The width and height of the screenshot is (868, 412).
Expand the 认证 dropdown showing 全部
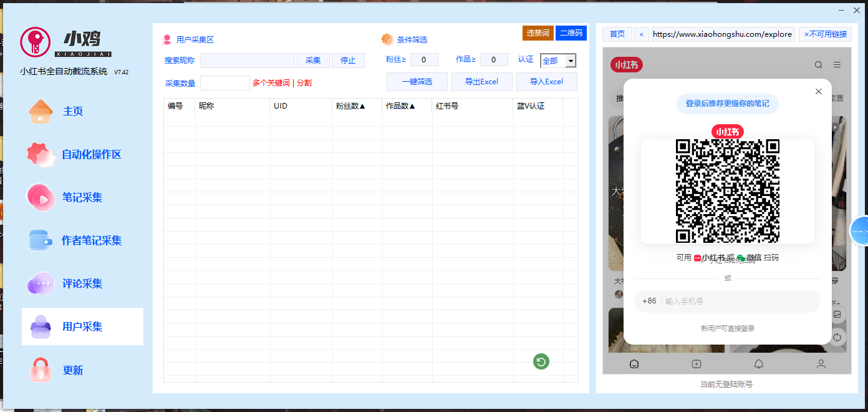(570, 61)
